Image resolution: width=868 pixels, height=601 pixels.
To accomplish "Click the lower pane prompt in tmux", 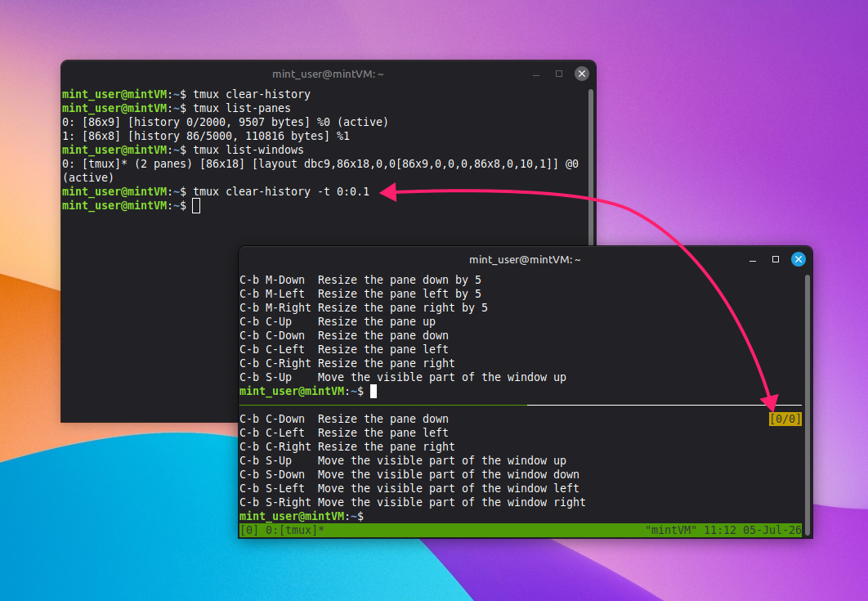I will (x=301, y=516).
